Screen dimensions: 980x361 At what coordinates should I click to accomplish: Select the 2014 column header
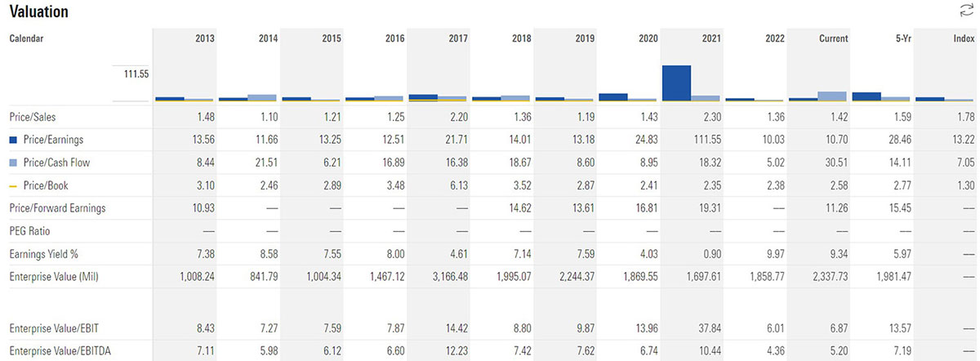pyautogui.click(x=266, y=38)
